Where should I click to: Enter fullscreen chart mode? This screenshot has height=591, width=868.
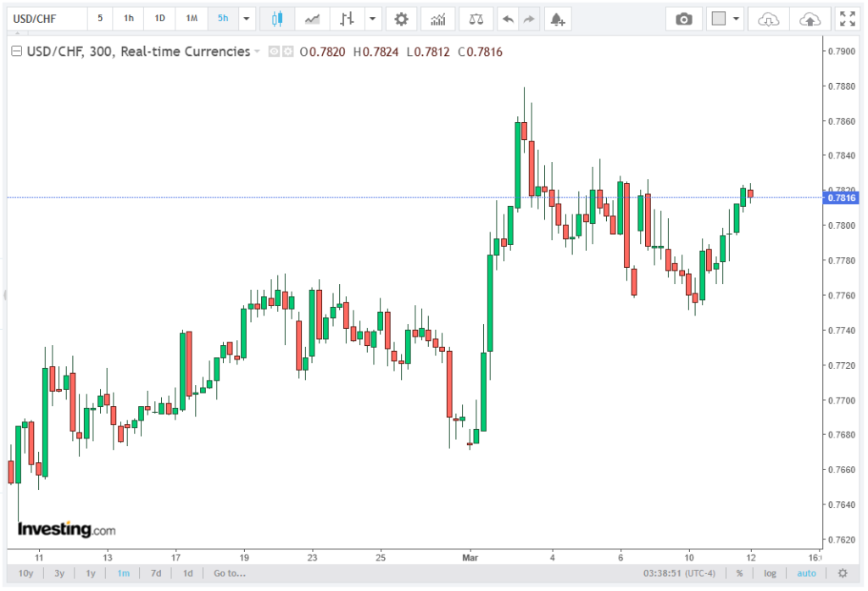[846, 19]
